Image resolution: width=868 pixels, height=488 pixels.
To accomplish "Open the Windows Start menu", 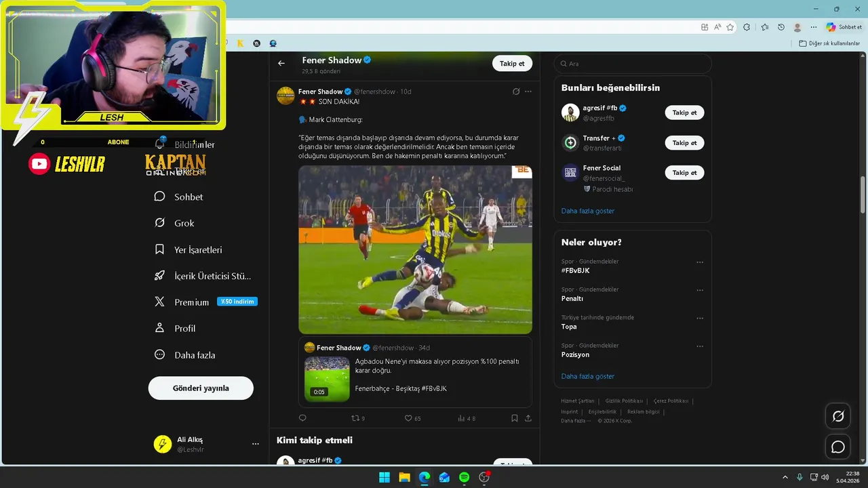I will click(x=384, y=477).
